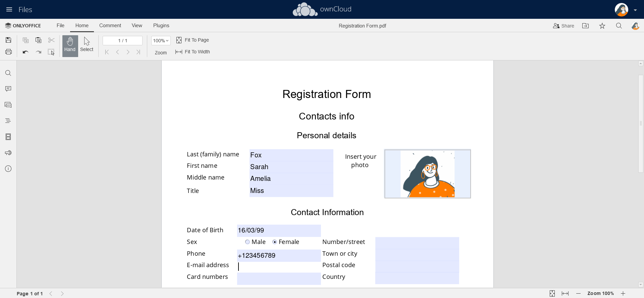
Task: Expand the user account menu arrow
Action: pyautogui.click(x=635, y=10)
